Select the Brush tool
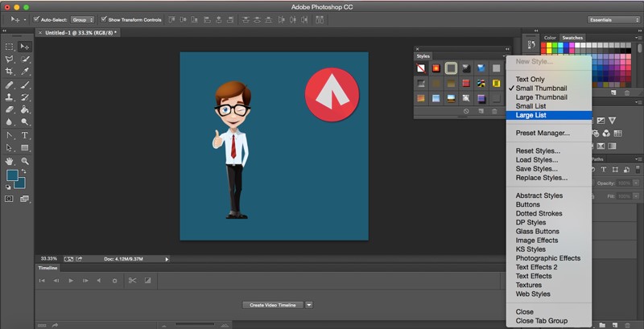Image resolution: width=644 pixels, height=329 pixels. coord(25,85)
